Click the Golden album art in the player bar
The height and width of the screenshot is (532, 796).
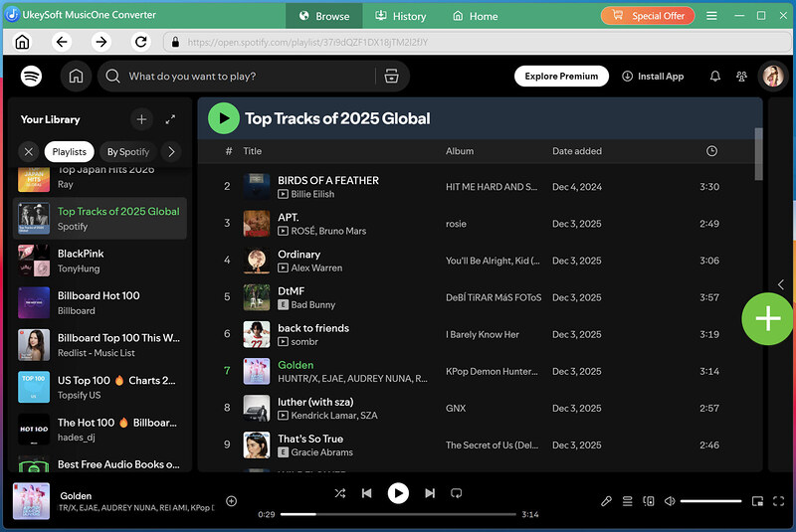pyautogui.click(x=31, y=501)
